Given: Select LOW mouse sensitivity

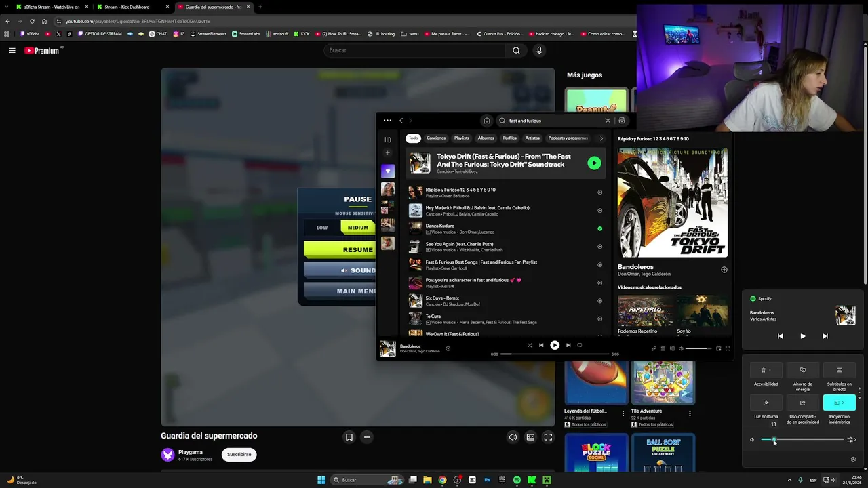Looking at the screenshot, I should [322, 228].
